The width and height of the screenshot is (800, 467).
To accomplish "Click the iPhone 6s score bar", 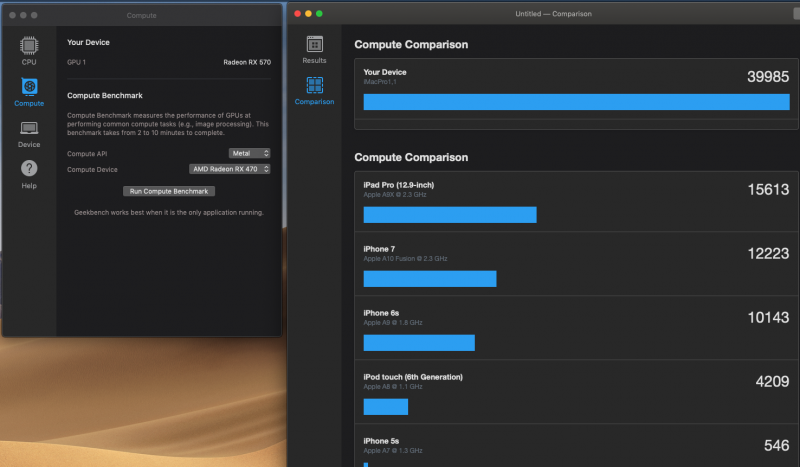I will (x=419, y=343).
